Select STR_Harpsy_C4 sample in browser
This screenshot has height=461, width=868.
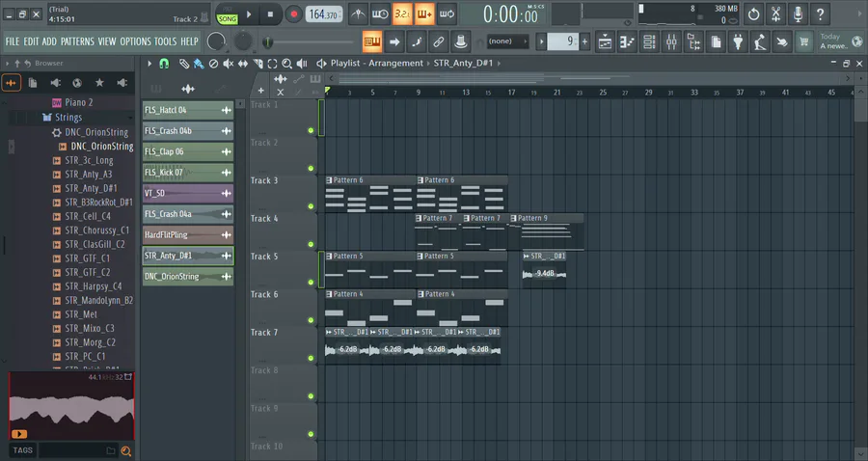[x=93, y=286]
